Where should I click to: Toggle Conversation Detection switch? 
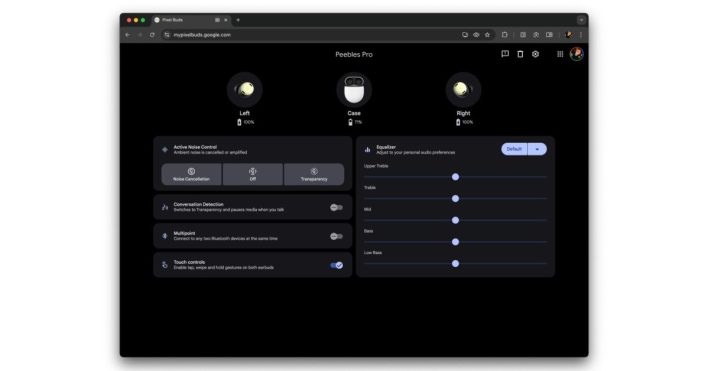coord(336,207)
